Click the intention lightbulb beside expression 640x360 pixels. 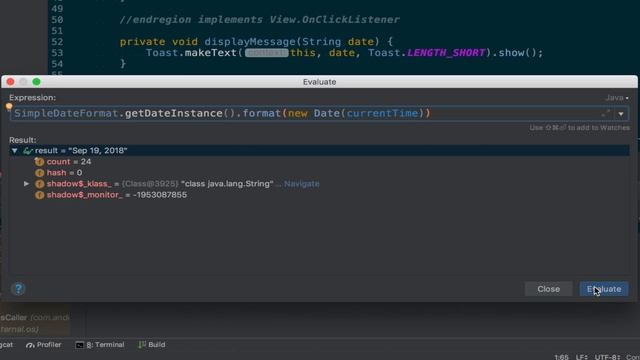[x=9, y=107]
